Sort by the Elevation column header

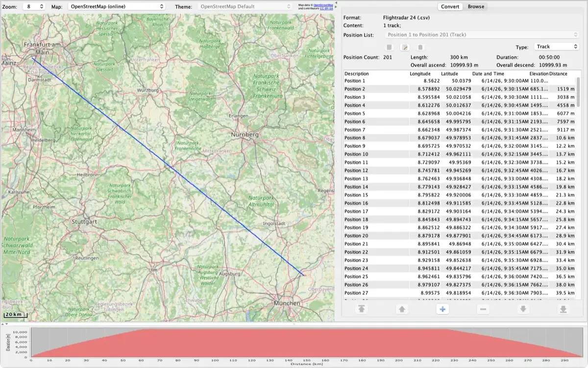click(539, 74)
